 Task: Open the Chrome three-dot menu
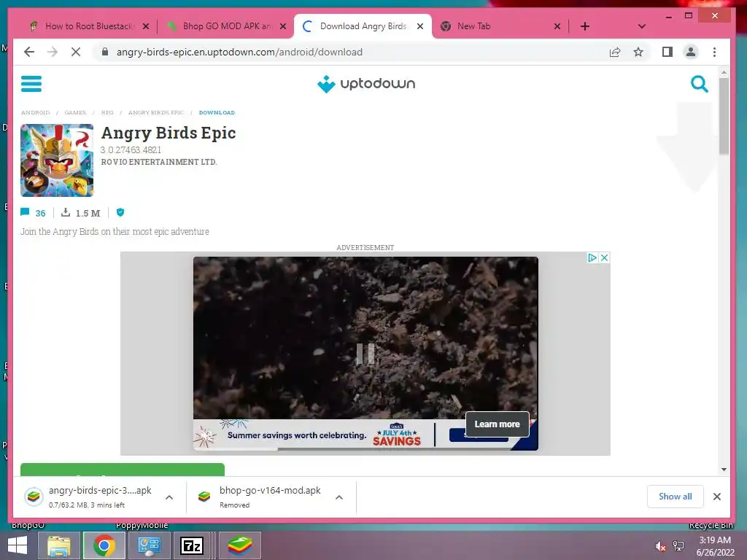click(x=714, y=52)
